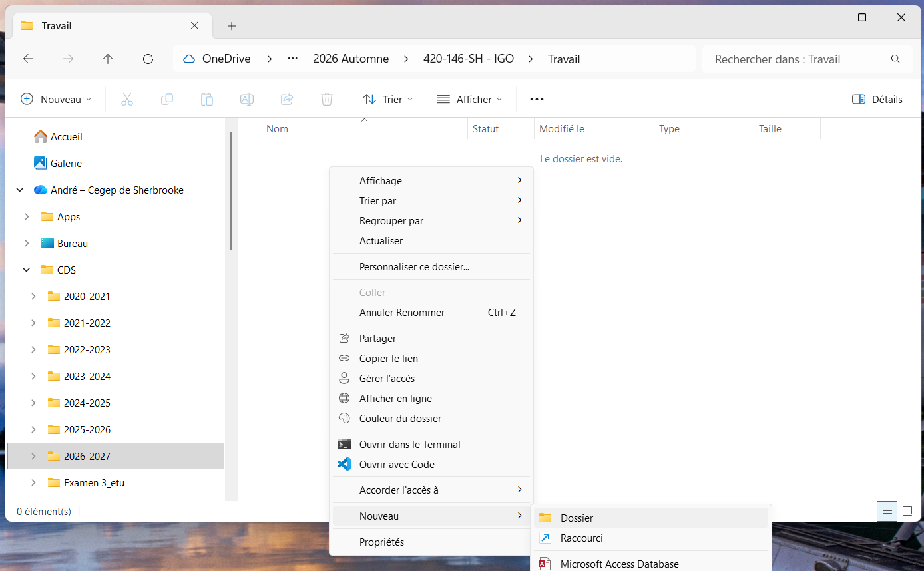Click the Copy icon in toolbar
The image size is (924, 571).
click(167, 99)
